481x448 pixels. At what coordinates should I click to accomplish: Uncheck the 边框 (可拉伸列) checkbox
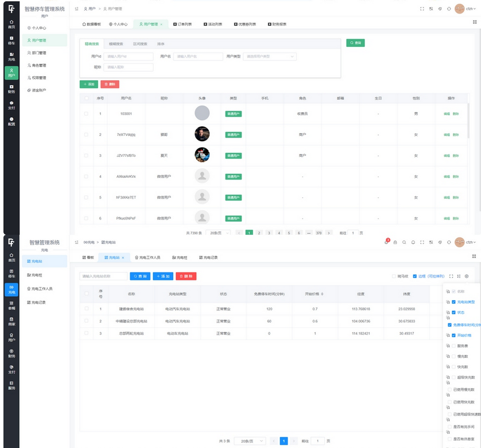coord(415,276)
